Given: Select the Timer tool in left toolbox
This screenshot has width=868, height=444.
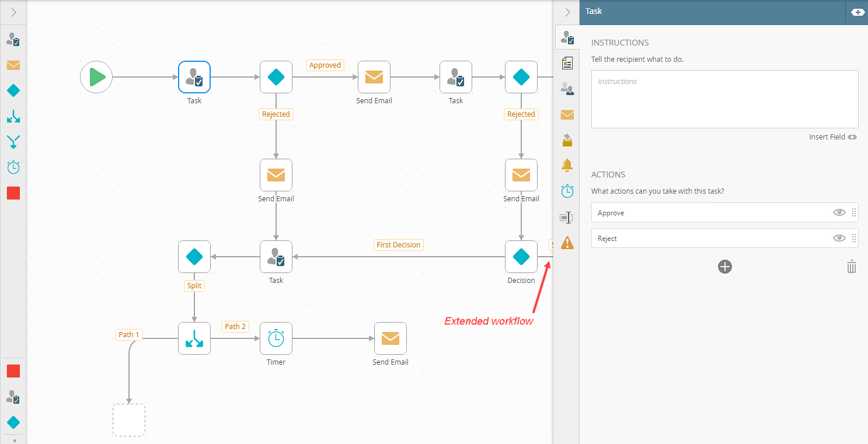Looking at the screenshot, I should [x=13, y=167].
